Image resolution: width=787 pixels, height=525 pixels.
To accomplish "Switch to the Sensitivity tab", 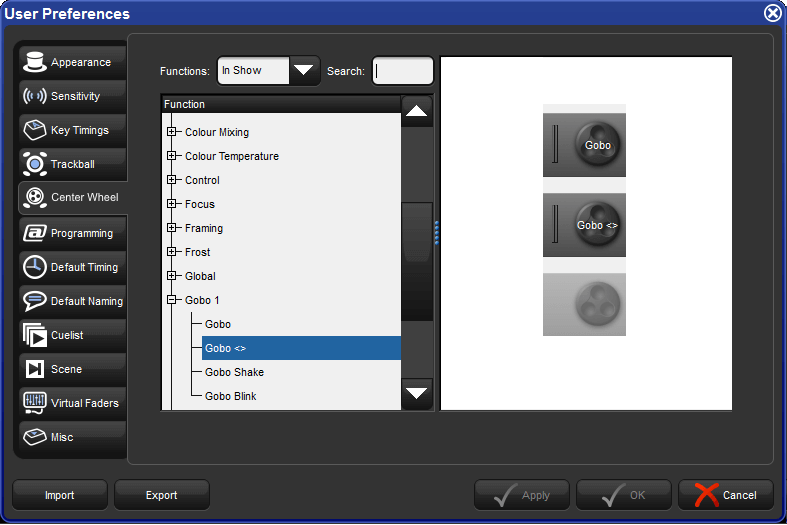I will [x=73, y=96].
